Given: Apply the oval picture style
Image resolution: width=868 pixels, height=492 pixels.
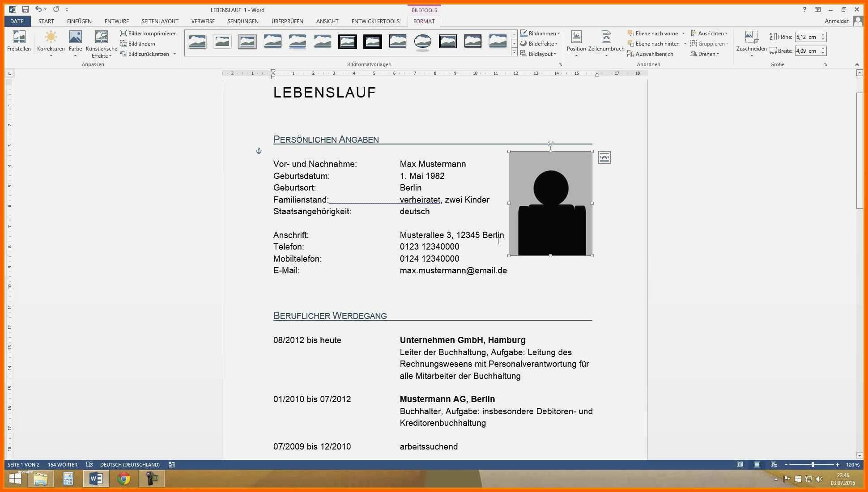Looking at the screenshot, I should point(423,42).
